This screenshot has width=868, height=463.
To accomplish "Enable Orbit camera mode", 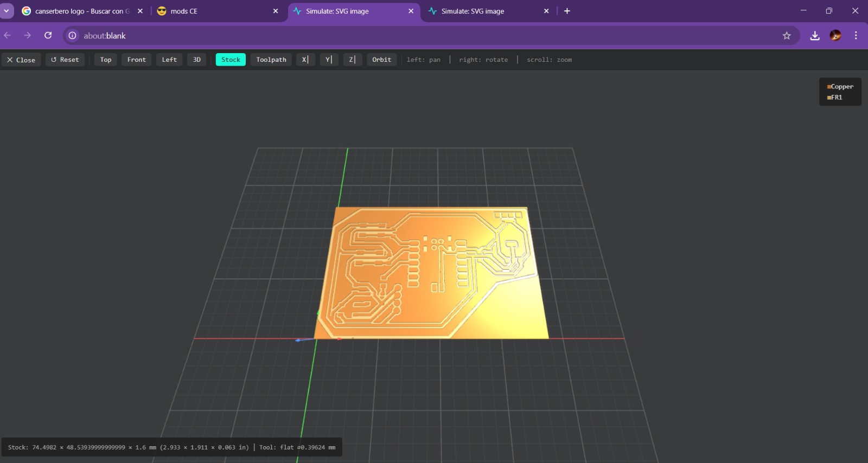I will coord(381,60).
